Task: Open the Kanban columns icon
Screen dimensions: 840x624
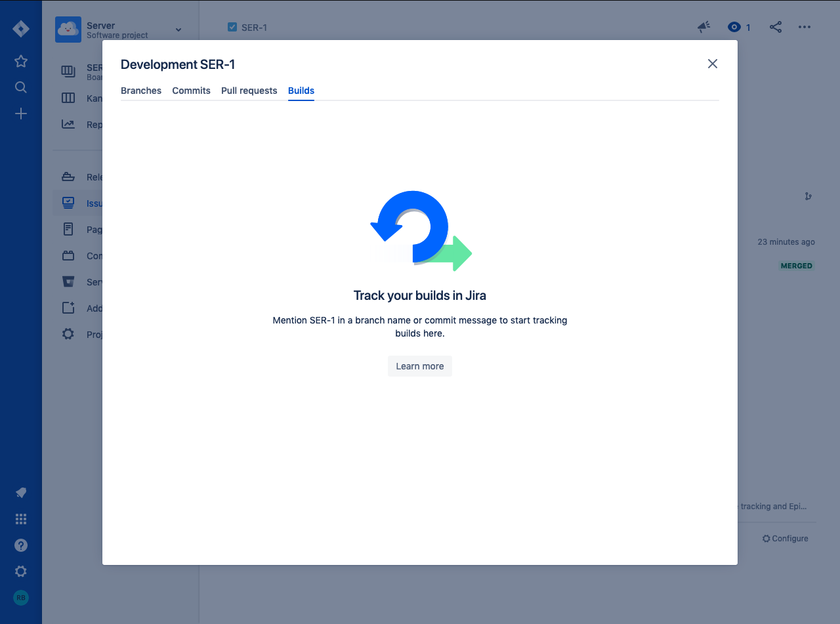Action: coord(68,98)
